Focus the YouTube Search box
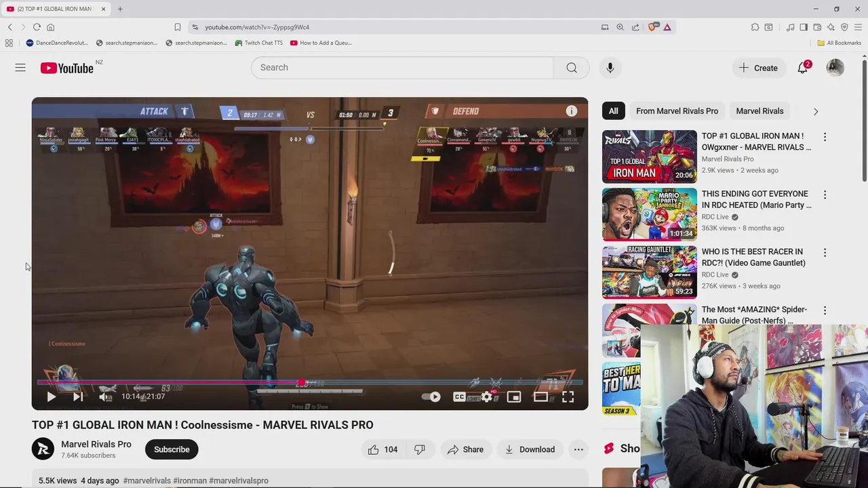 pos(403,68)
